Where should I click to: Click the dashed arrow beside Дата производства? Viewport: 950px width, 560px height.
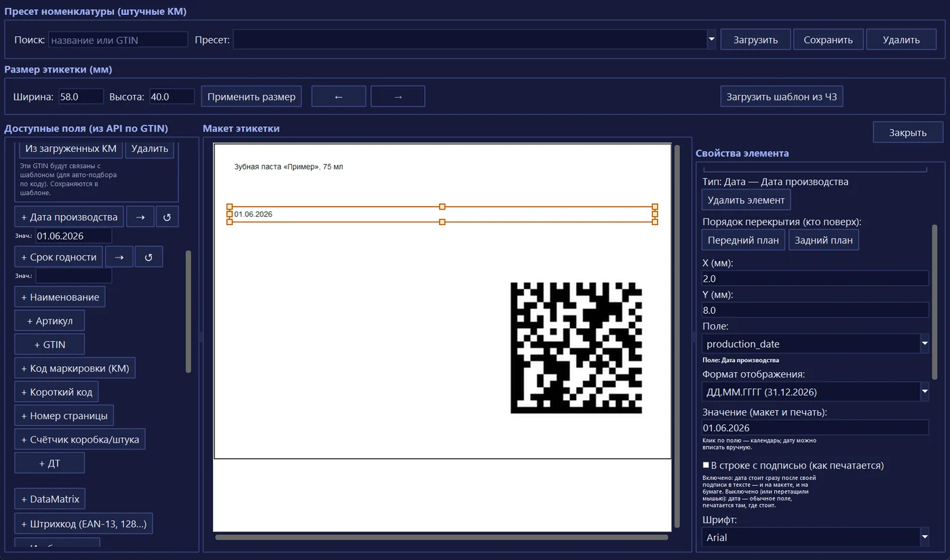tap(140, 217)
